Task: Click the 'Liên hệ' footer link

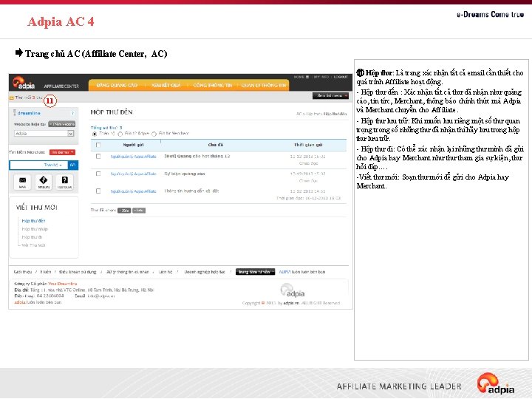Action: 166,272
